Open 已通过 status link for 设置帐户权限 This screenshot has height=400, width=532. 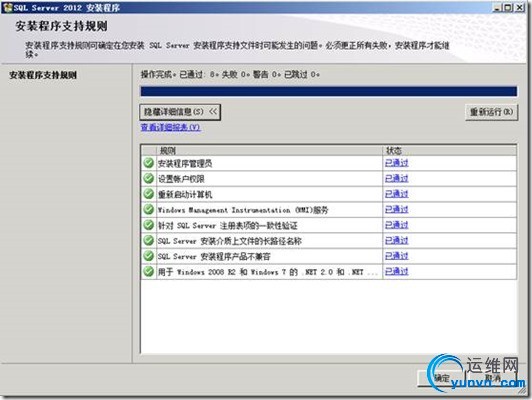click(x=397, y=179)
